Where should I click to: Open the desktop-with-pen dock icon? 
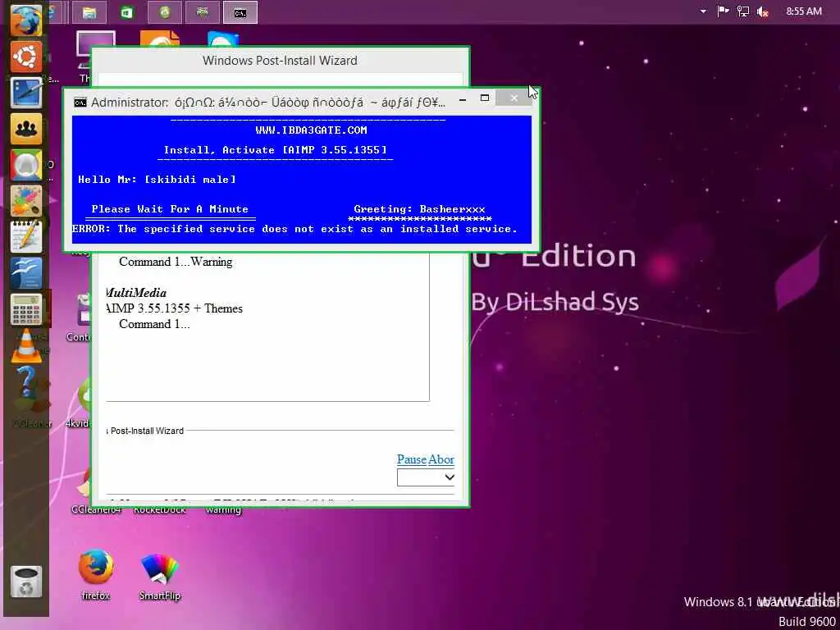pos(25,94)
